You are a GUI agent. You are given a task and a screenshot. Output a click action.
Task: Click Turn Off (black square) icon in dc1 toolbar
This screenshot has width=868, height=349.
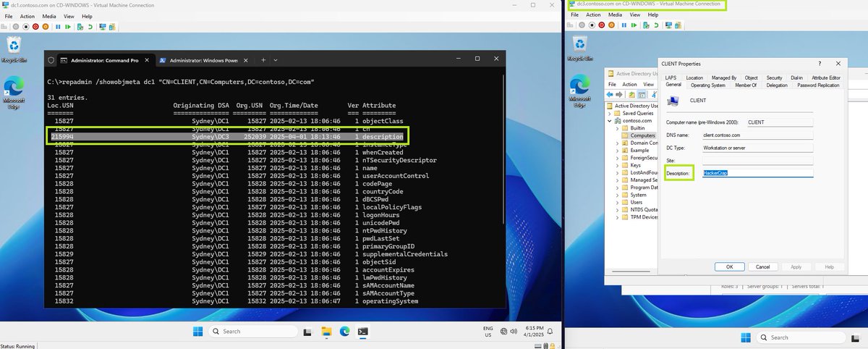(x=26, y=27)
